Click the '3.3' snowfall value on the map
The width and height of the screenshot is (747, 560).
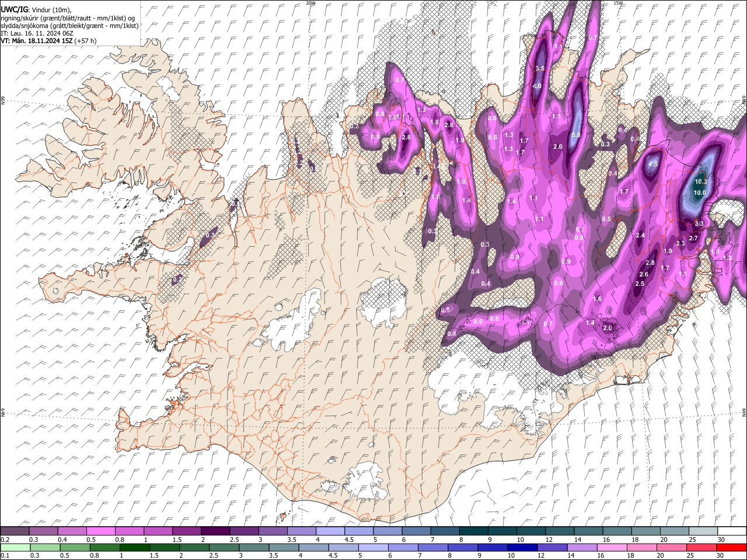(x=700, y=223)
